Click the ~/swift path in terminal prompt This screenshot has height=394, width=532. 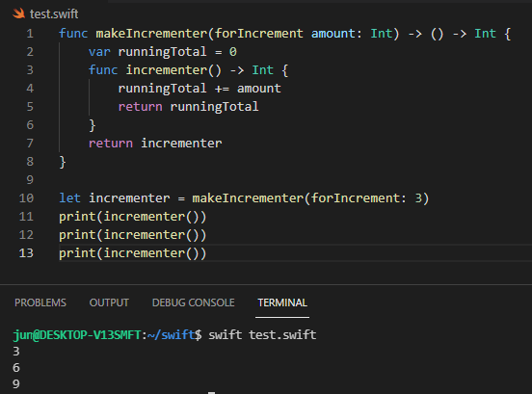coord(171,335)
